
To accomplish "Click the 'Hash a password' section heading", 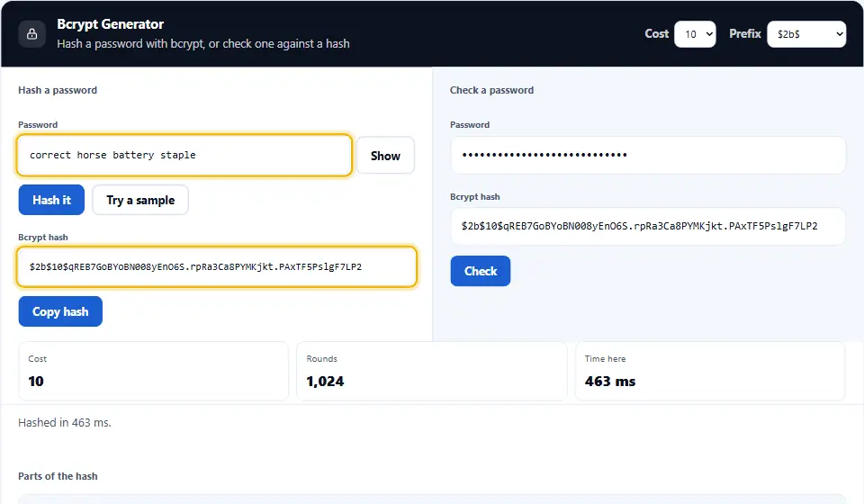I will pyautogui.click(x=58, y=90).
